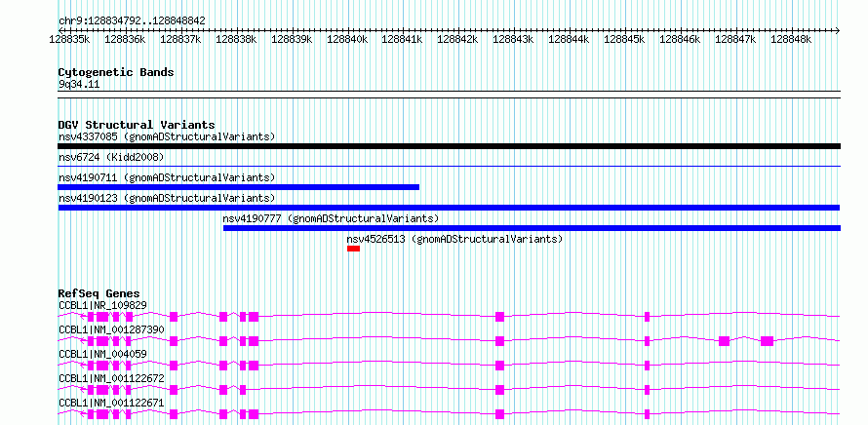Image resolution: width=868 pixels, height=425 pixels.
Task: Click the nsv4190777 variant label
Action: [x=331, y=218]
